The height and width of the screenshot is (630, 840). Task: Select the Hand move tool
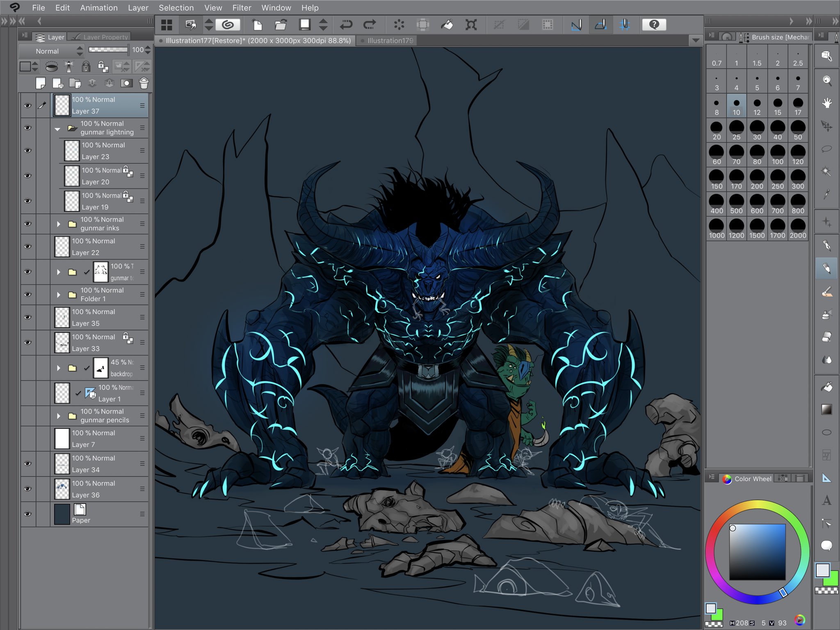coord(827,103)
